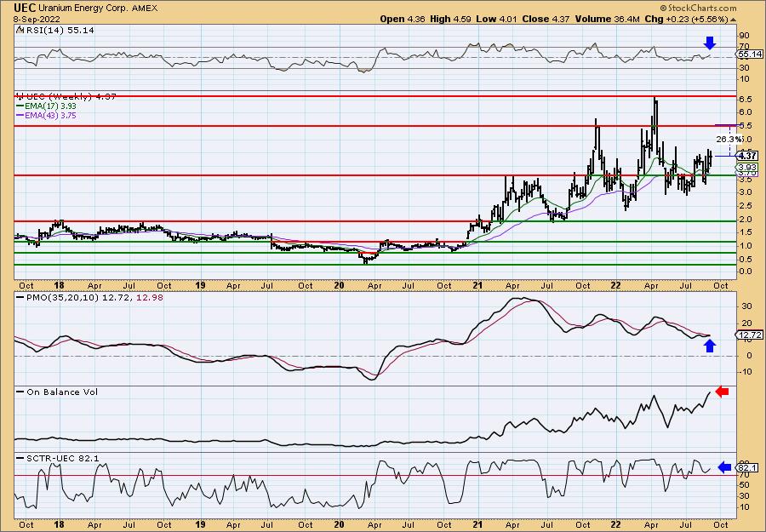Click the 50 level on the SCTR axis

click(x=745, y=485)
